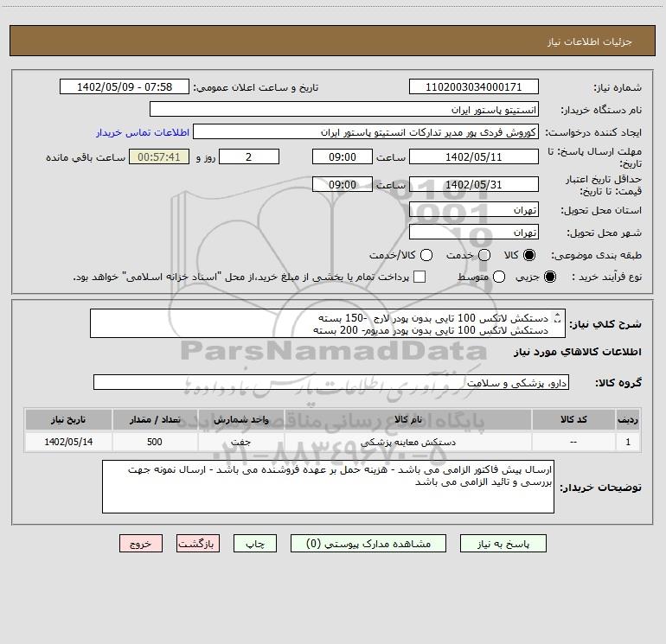Screen dimensions: 666x644
Task: Click the request number field 1102003034000171
Action: click(474, 86)
